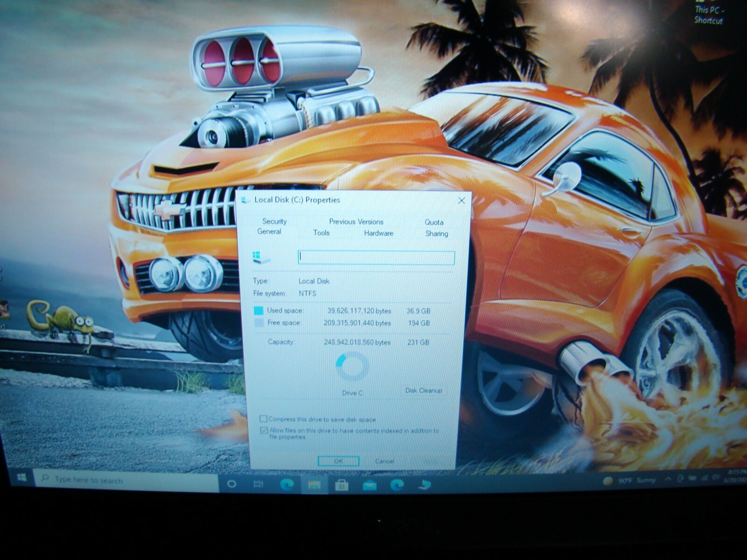Click the Disk Cleanup button
This screenshot has height=560, width=747.
tap(423, 390)
